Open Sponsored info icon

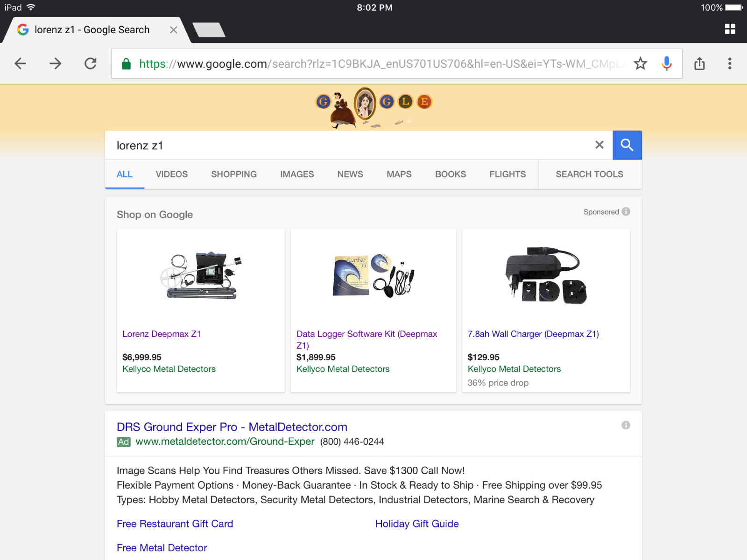pos(626,211)
